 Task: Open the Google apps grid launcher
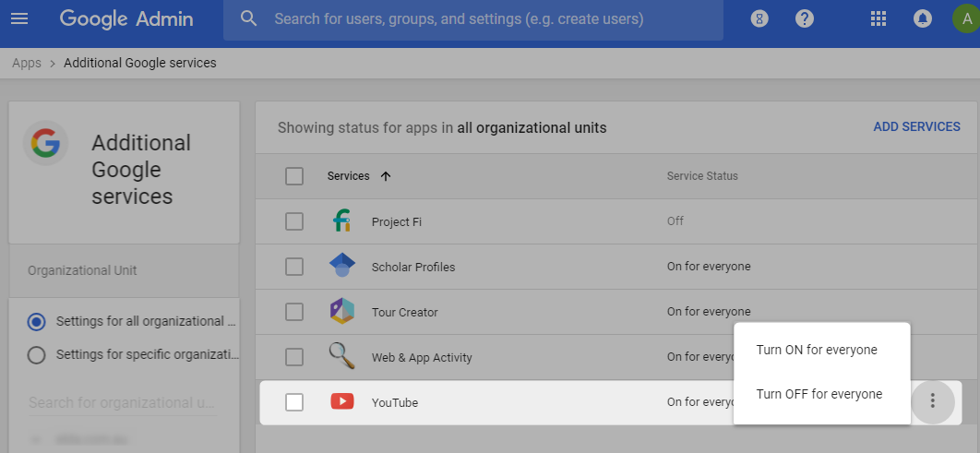pos(878,18)
